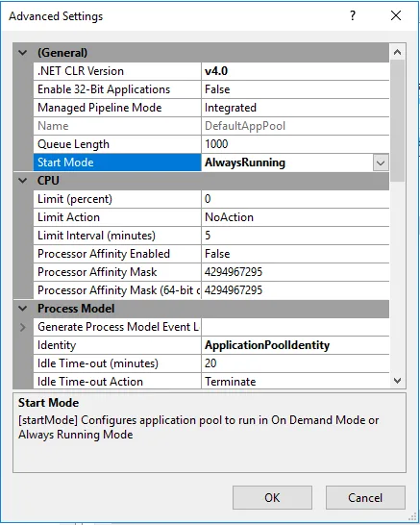
Task: Click the AlwaysRunning value field
Action: pos(287,162)
